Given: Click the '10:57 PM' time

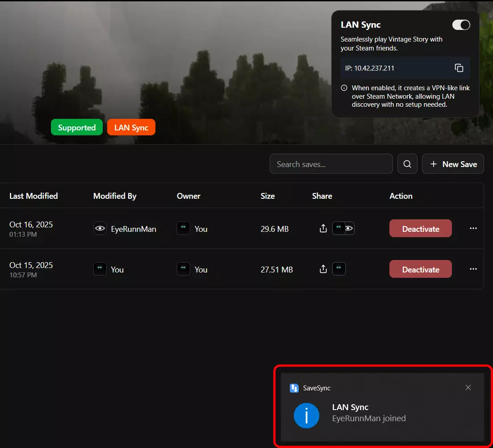Looking at the screenshot, I should point(23,275).
